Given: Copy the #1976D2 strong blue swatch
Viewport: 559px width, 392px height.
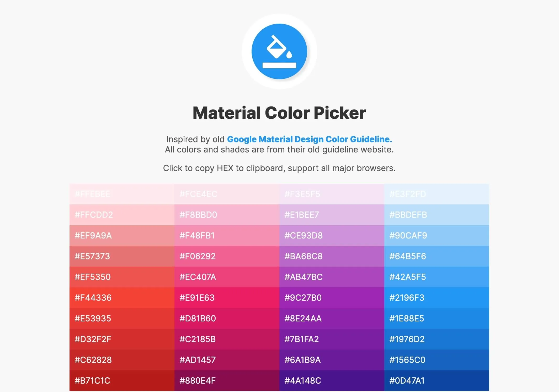Looking at the screenshot, I should [x=437, y=339].
